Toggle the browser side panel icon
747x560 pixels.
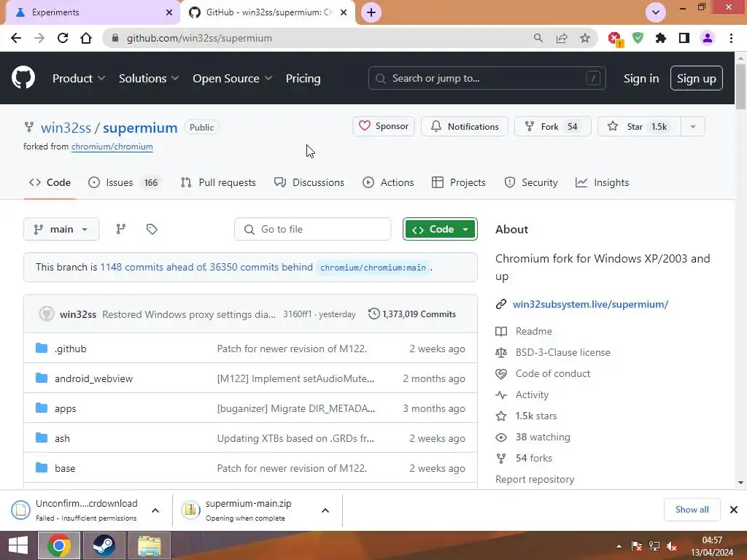click(684, 38)
